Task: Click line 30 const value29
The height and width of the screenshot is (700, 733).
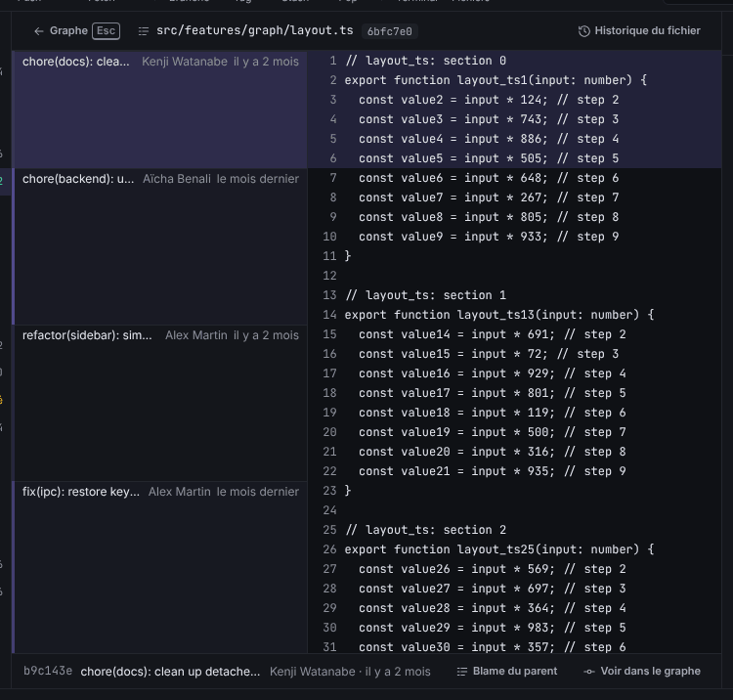Action: 493,628
